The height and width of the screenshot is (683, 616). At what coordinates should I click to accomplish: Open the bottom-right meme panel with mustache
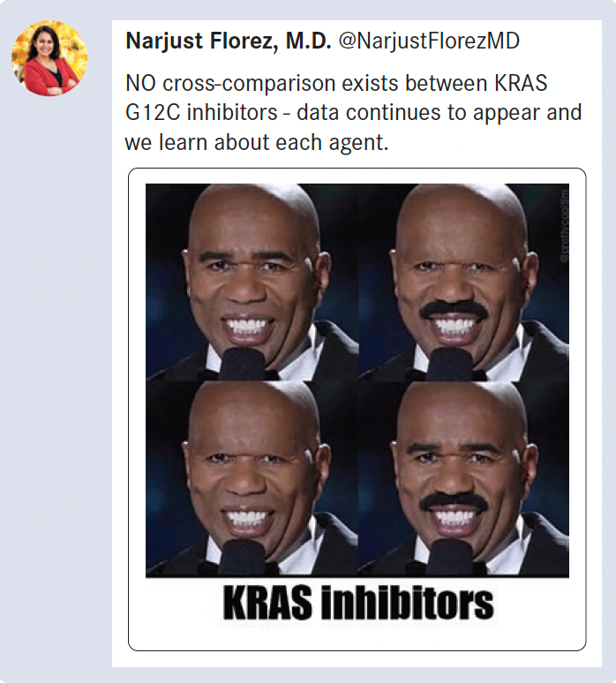point(463,478)
